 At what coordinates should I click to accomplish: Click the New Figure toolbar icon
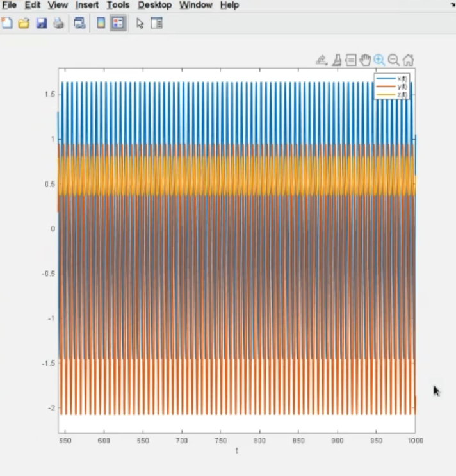[x=7, y=24]
